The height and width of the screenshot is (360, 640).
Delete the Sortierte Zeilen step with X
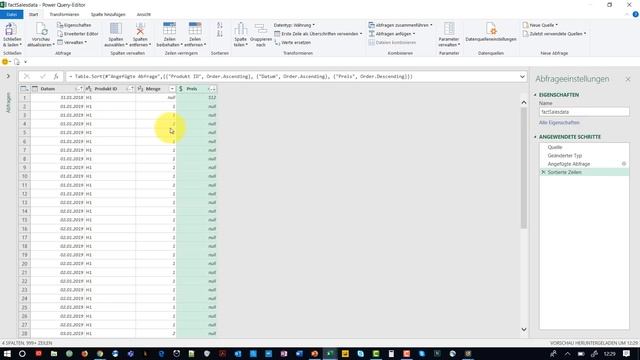(x=543, y=172)
